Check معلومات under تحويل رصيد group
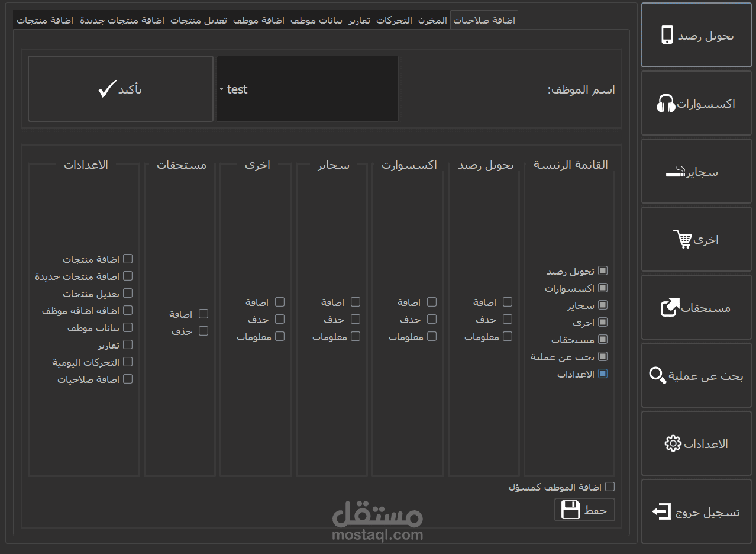756x554 pixels. click(508, 336)
